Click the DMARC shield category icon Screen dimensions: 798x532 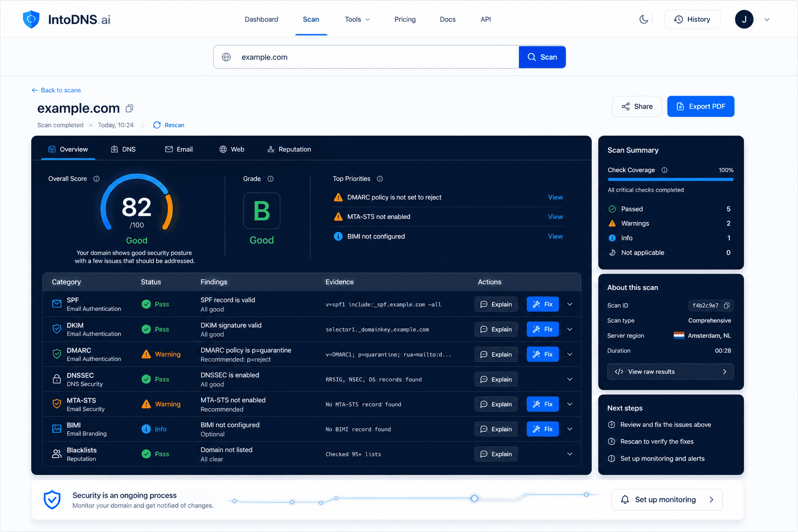(57, 354)
